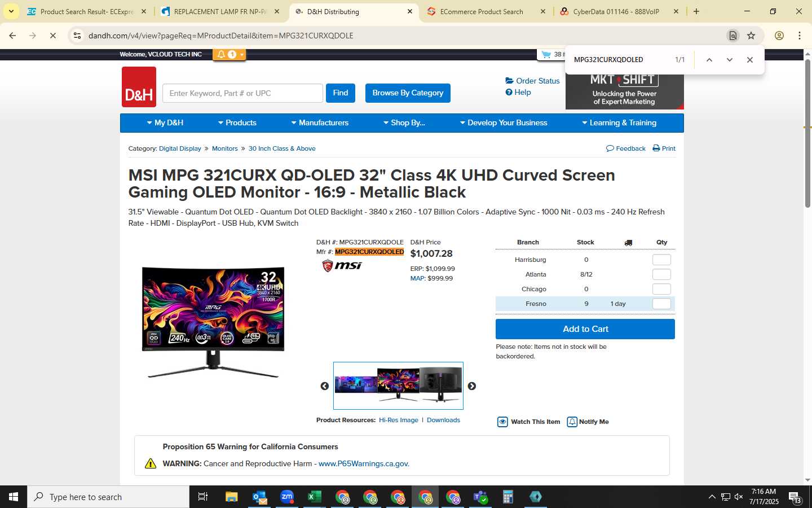
Task: Open Outlook from taskbar
Action: click(x=259, y=497)
